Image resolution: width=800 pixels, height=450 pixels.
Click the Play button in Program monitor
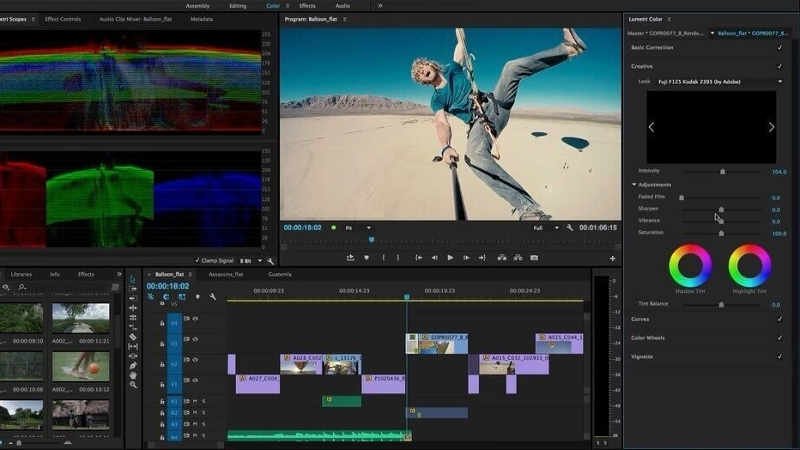[x=450, y=258]
